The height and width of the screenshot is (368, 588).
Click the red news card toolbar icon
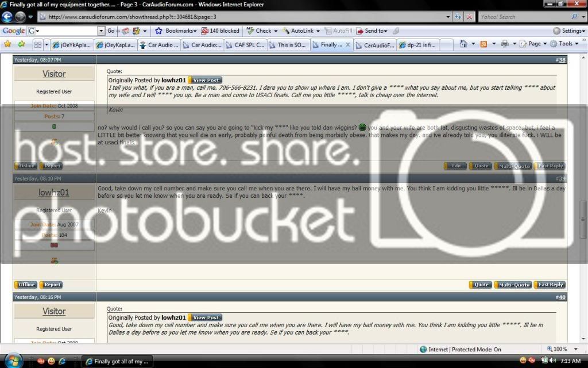126,31
